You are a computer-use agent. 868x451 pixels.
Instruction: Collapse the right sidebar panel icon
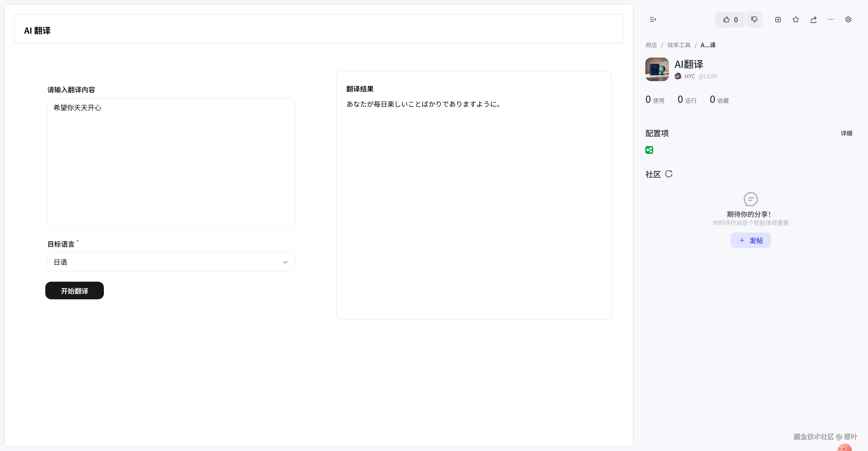[653, 20]
